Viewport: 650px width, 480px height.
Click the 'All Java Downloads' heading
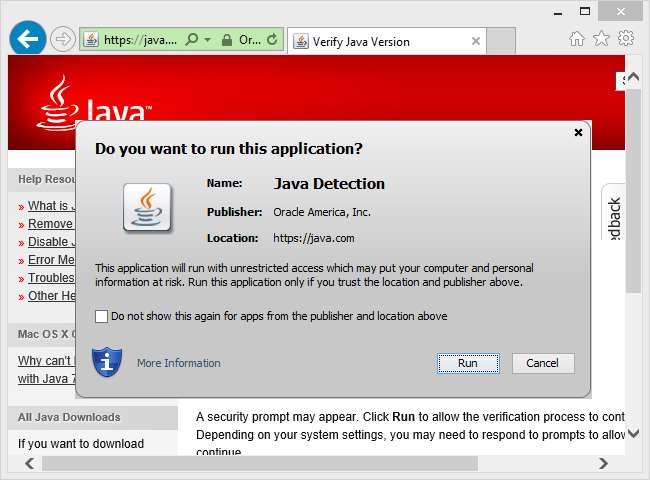(69, 417)
